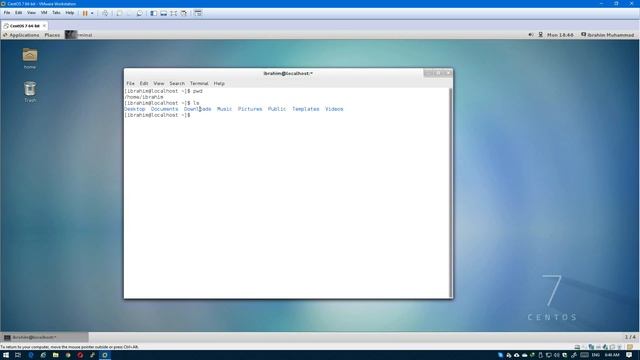Open VMware File menu
This screenshot has height=360, width=640.
7,13
